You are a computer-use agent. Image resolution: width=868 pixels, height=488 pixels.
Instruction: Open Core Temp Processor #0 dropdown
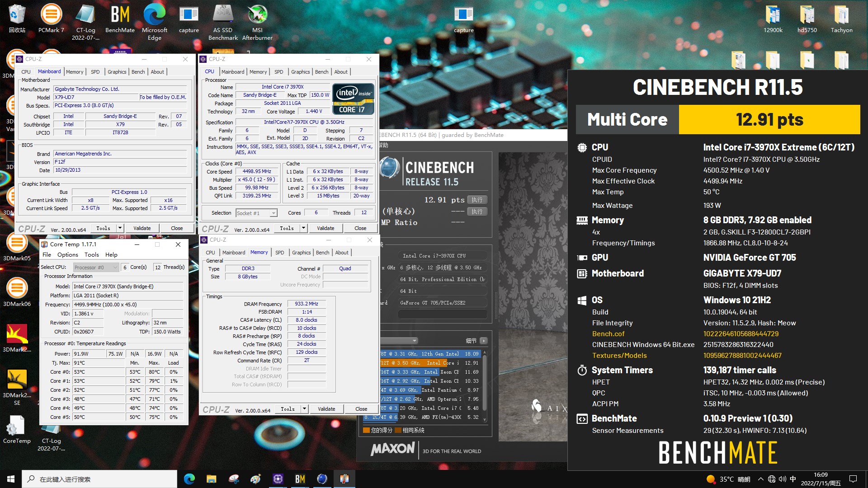coord(95,267)
